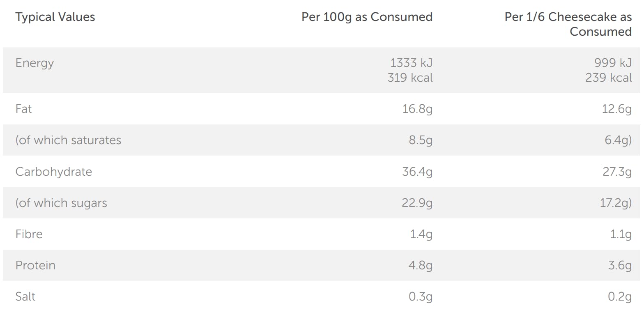Select the 16.8g fat value
The height and width of the screenshot is (317, 644).
417,109
